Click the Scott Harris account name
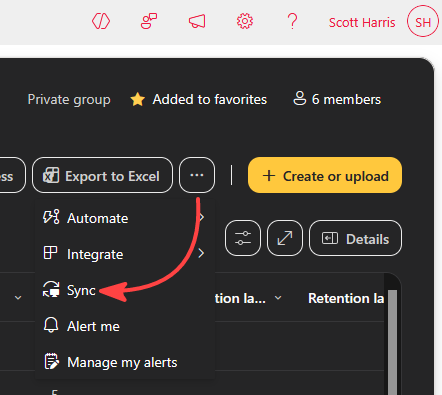Image resolution: width=442 pixels, height=395 pixels. (362, 23)
